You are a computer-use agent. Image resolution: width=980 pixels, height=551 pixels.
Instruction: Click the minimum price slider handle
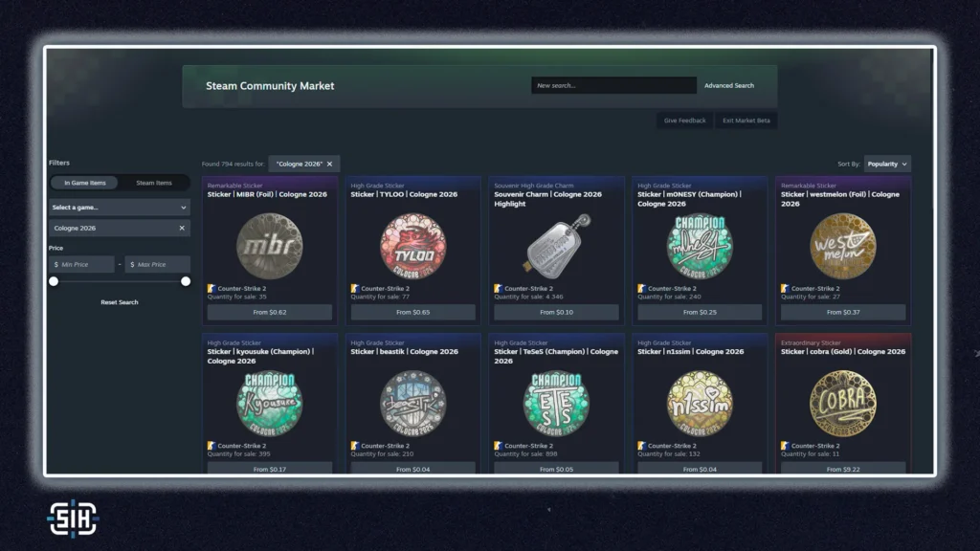point(54,282)
